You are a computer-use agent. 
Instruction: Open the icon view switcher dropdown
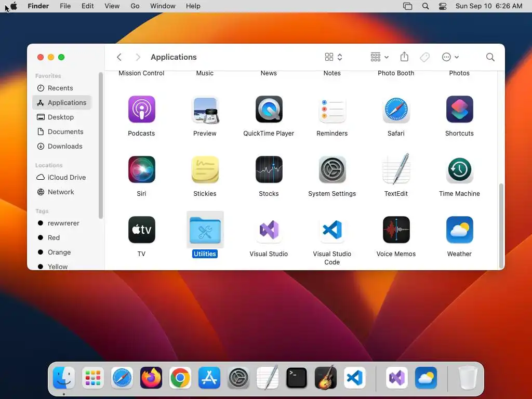tap(334, 57)
